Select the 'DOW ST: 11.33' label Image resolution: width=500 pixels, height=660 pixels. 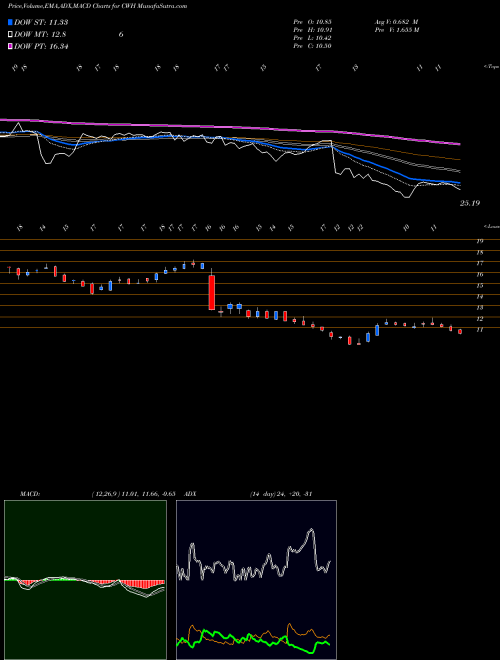pos(41,22)
